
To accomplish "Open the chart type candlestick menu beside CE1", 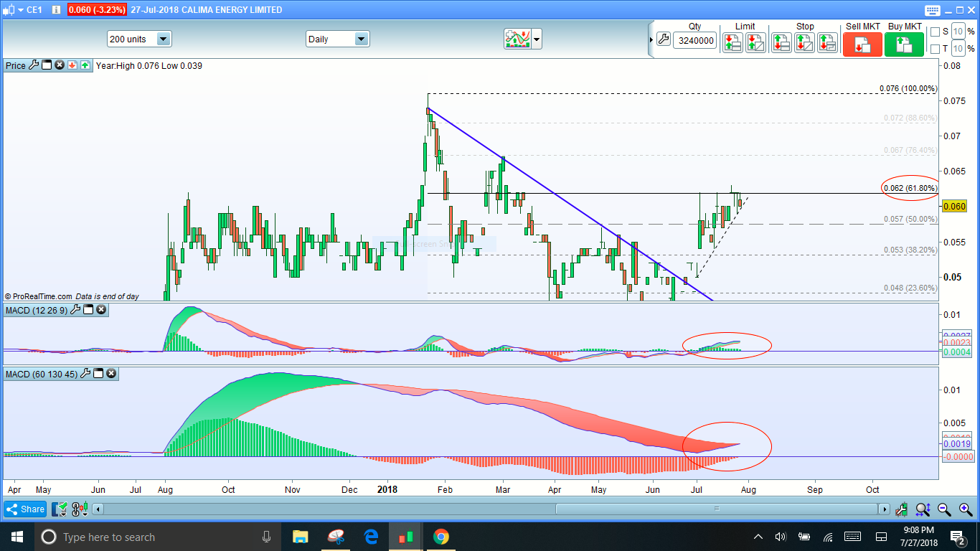I will 14,10.
